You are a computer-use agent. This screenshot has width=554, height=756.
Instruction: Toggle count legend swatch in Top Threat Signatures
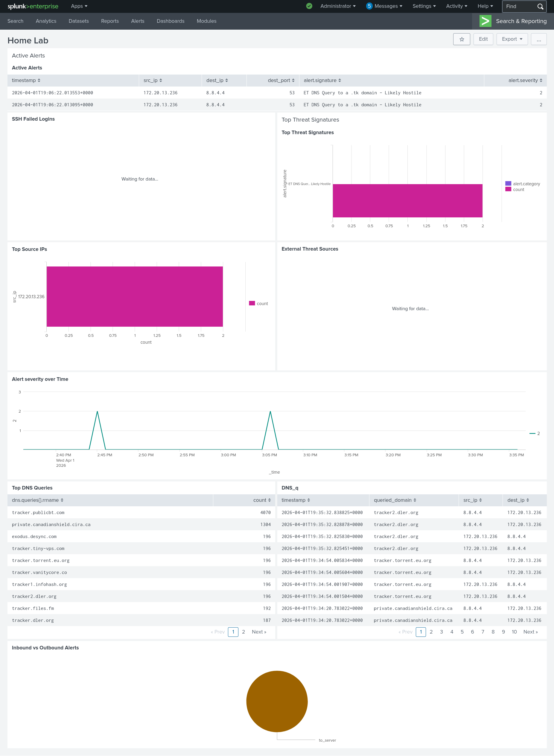point(509,189)
